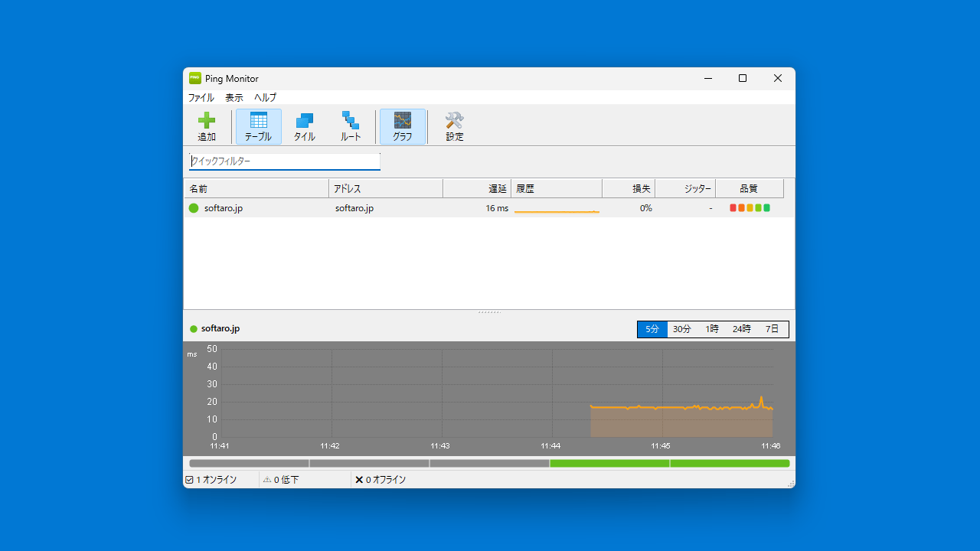
Task: Toggle the 低下 warning indicator
Action: point(267,479)
